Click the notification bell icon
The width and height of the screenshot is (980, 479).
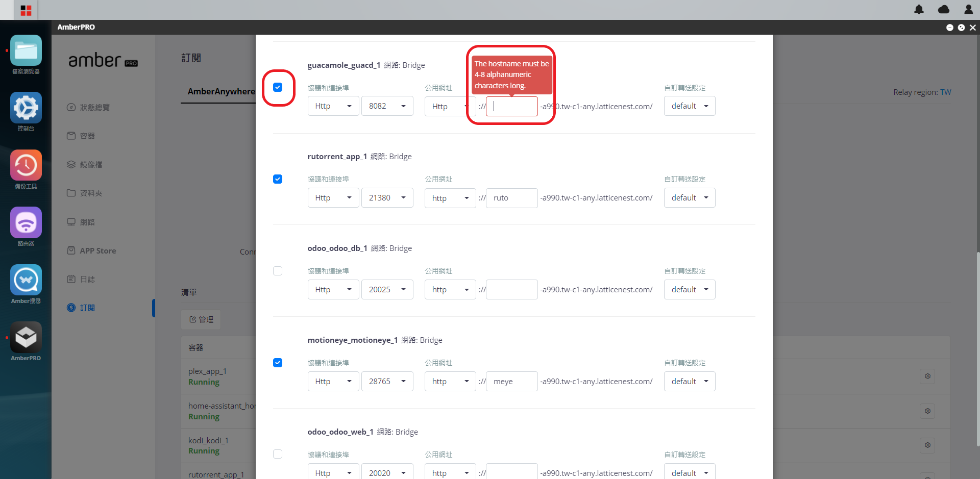click(x=919, y=9)
